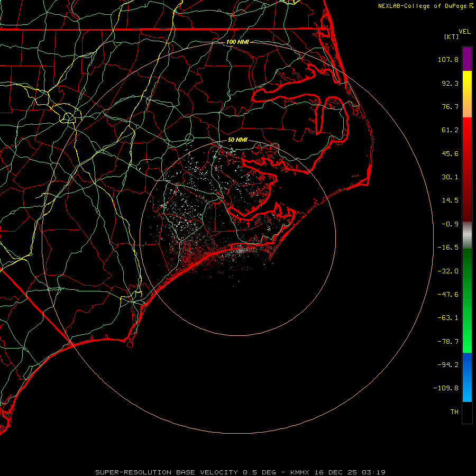The height and width of the screenshot is (476, 476).
Task: Select the 30.1 legend value
Action: click(450, 177)
